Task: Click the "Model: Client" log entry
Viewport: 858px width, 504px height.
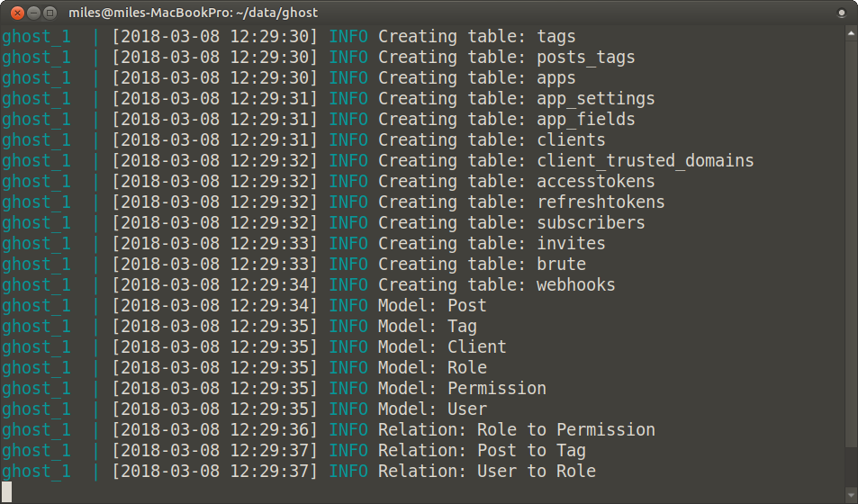Action: click(442, 347)
